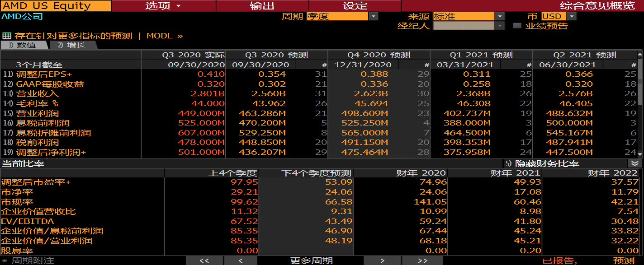This screenshot has width=644, height=265.
Task: Select the 息税折摊前利润 row label
Action: pos(54,133)
